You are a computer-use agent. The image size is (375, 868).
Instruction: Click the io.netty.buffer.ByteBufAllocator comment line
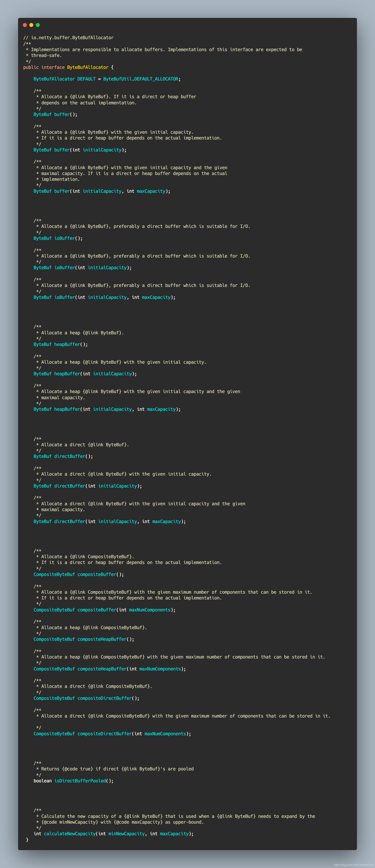coord(68,38)
